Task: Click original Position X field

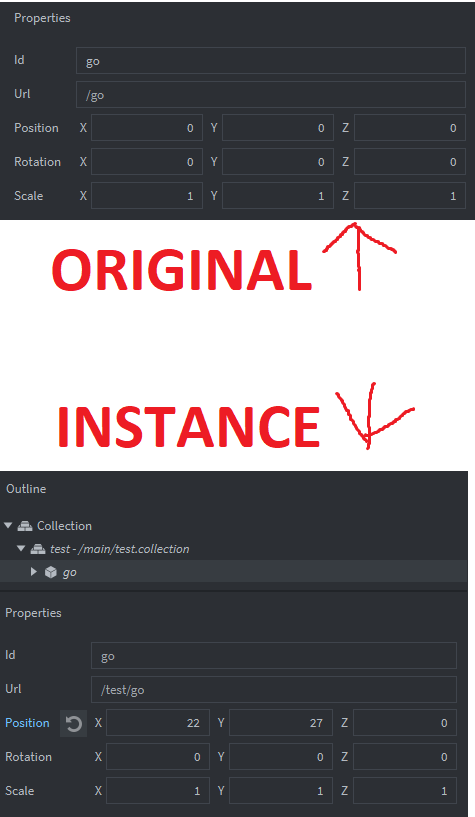Action: pyautogui.click(x=147, y=128)
